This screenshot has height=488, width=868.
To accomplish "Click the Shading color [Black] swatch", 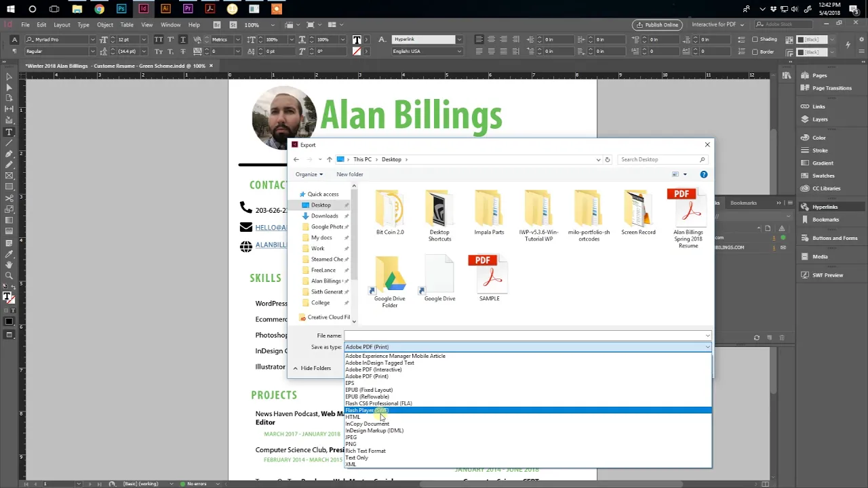I will point(812,39).
